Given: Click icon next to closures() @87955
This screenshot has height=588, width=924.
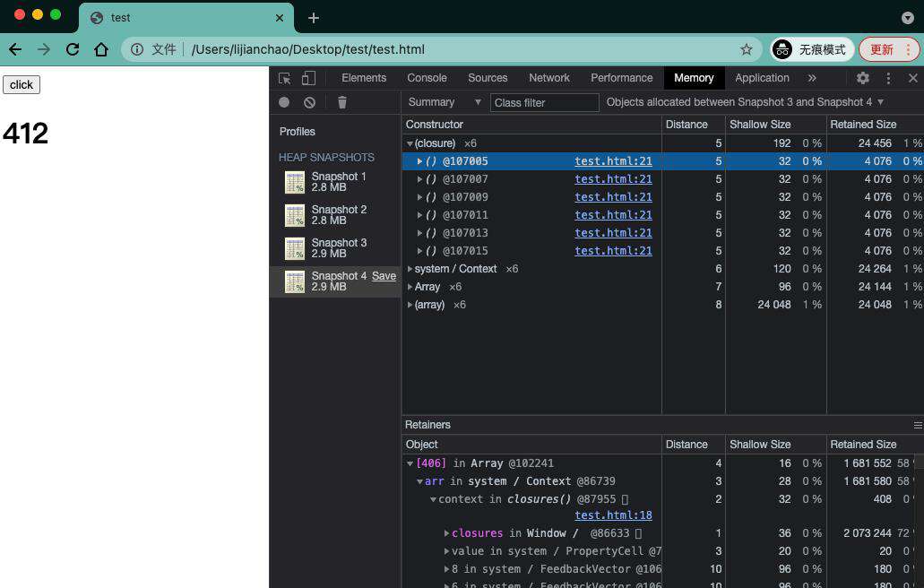Looking at the screenshot, I should tap(626, 499).
